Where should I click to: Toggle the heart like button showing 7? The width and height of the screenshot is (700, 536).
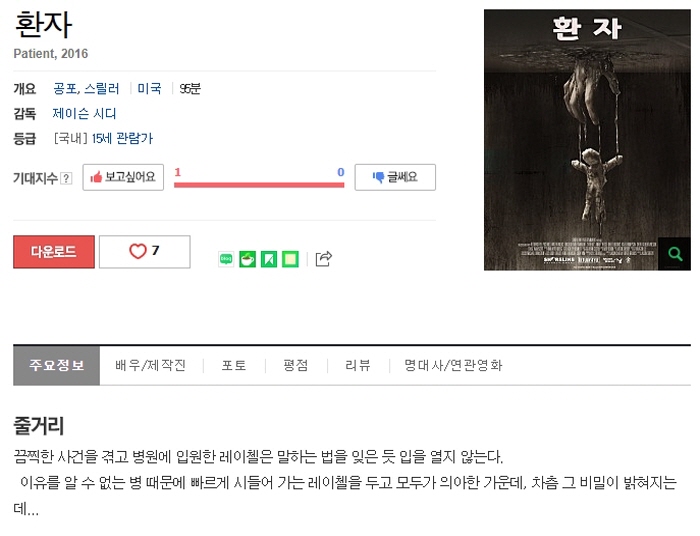[145, 251]
